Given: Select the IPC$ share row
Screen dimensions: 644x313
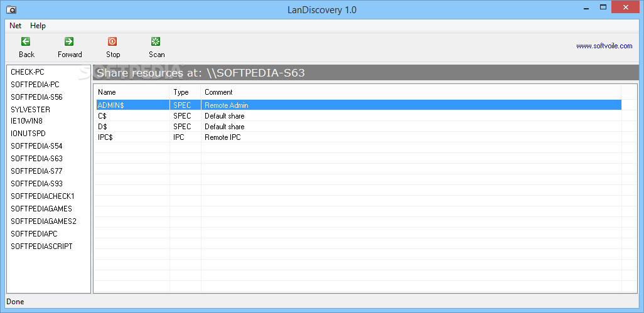Looking at the screenshot, I should point(358,137).
